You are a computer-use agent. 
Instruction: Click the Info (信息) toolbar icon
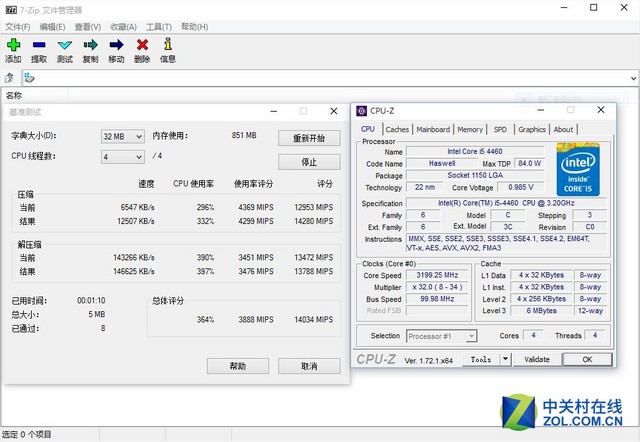coord(168,45)
